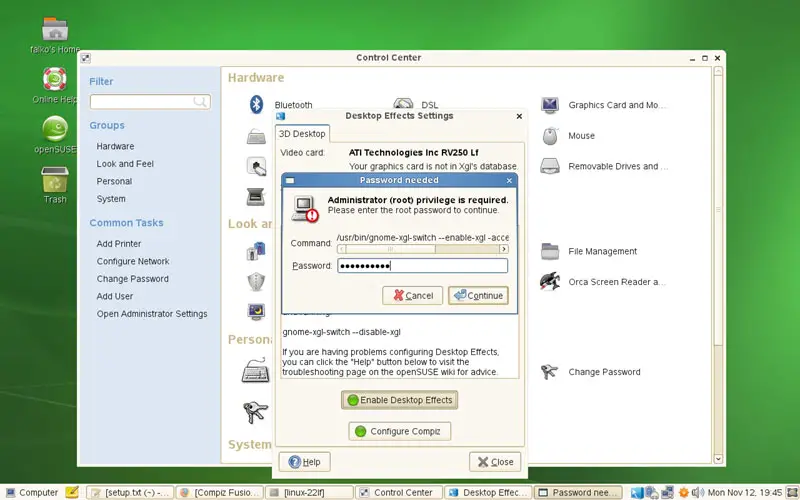Open the DSL hardware item
The width and height of the screenshot is (800, 500).
(x=403, y=104)
